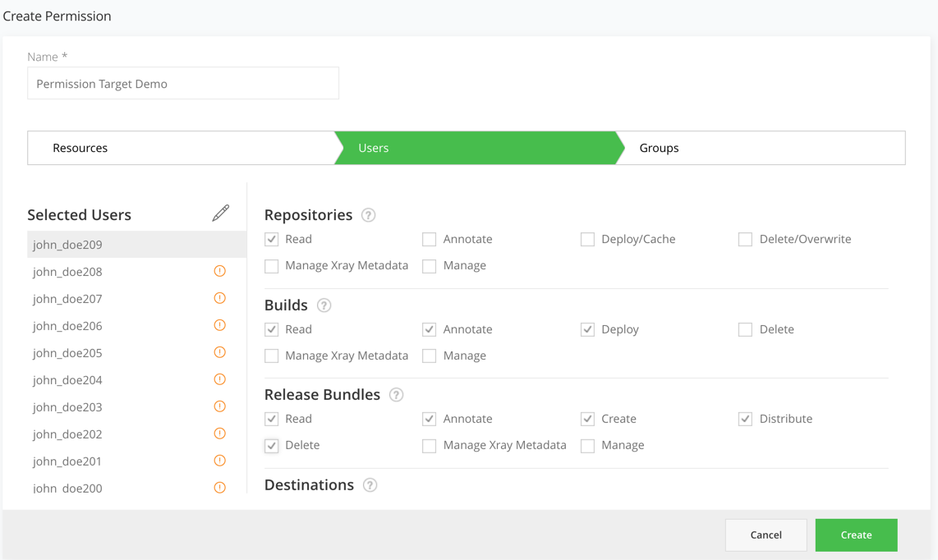Enable Annotate permission under Repositories
938x560 pixels.
(429, 239)
